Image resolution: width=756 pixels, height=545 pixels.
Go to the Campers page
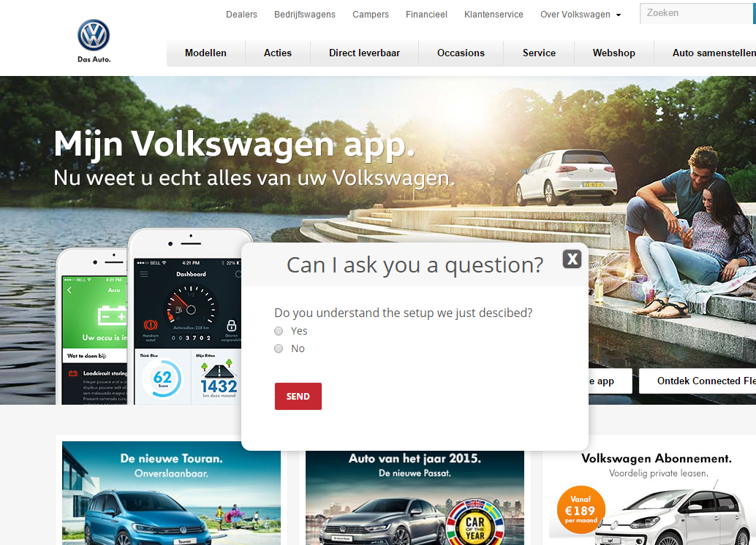tap(370, 15)
